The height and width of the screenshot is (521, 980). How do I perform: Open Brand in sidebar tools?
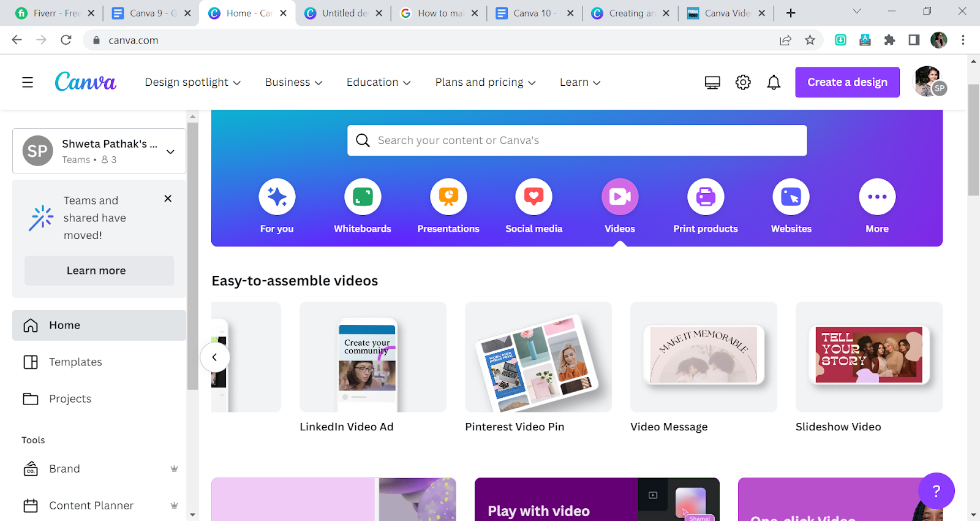(99, 469)
